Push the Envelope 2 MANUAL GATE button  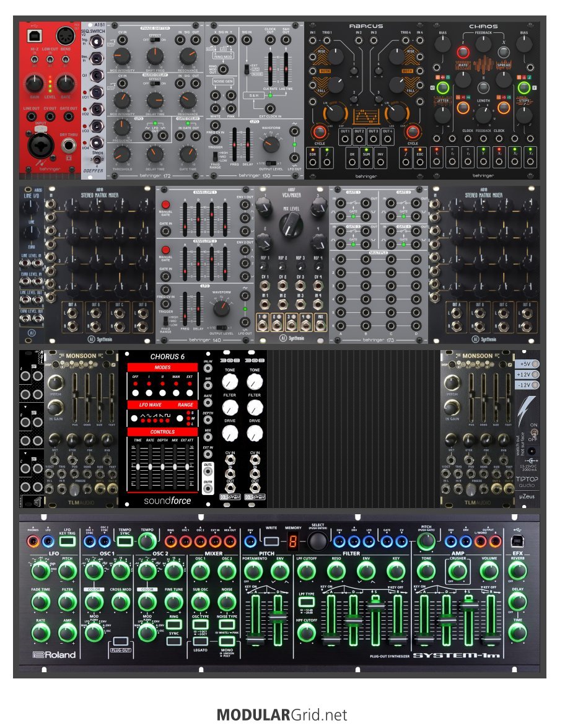165,250
